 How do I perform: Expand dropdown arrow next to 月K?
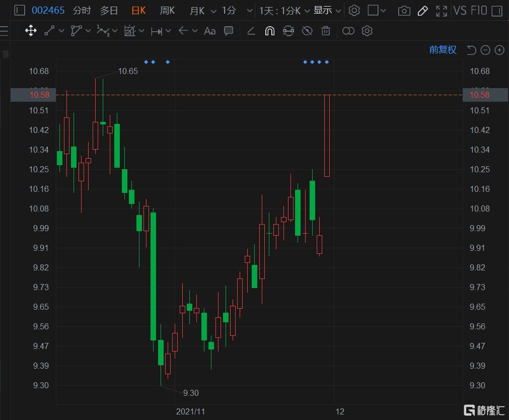tap(213, 12)
